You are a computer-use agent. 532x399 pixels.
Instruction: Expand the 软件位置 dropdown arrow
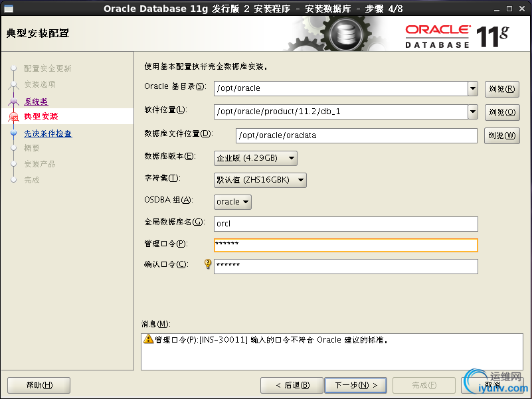[473, 112]
